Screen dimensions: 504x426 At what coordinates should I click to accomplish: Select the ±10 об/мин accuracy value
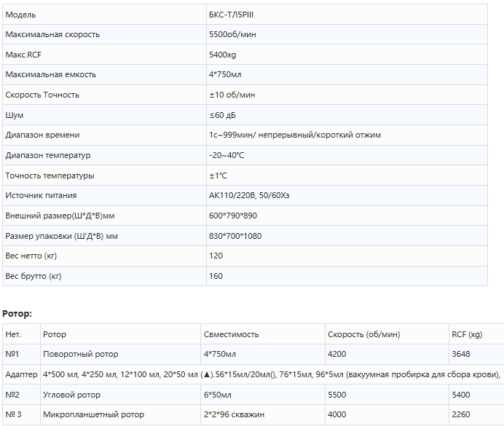pos(232,95)
